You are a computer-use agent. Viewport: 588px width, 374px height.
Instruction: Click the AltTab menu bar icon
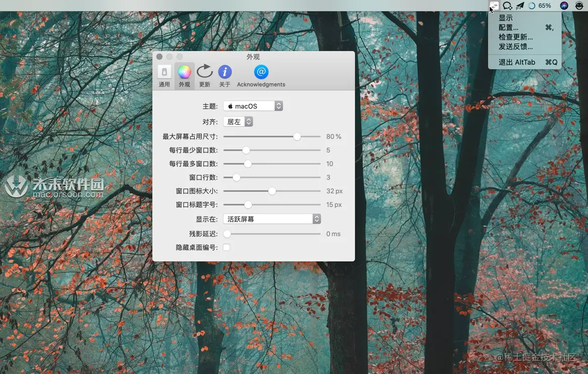(x=494, y=6)
